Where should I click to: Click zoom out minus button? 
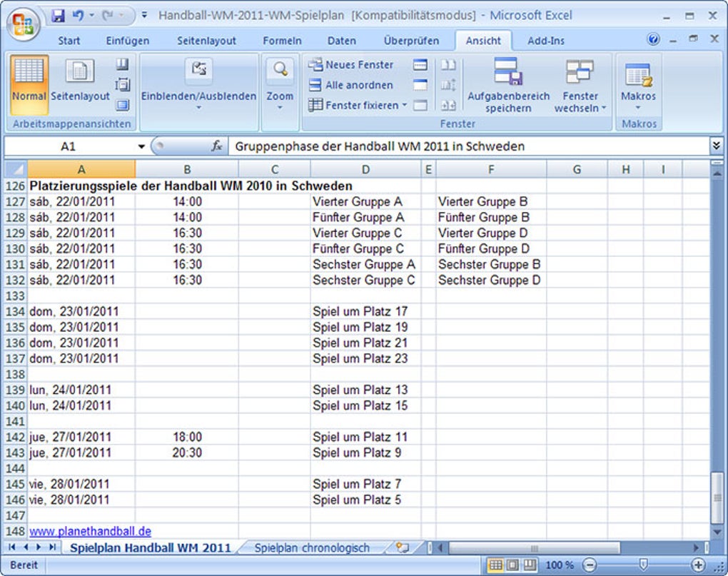pos(589,565)
